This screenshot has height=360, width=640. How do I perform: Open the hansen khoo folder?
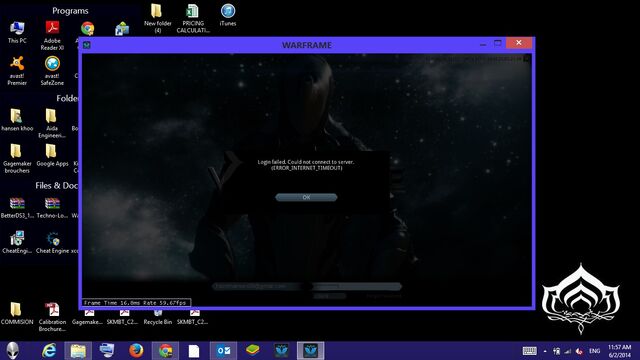pos(17,120)
